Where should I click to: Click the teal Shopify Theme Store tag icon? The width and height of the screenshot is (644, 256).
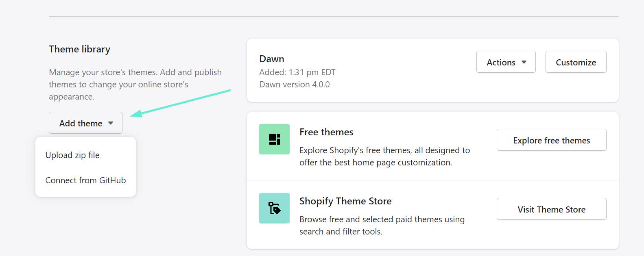[x=274, y=208]
